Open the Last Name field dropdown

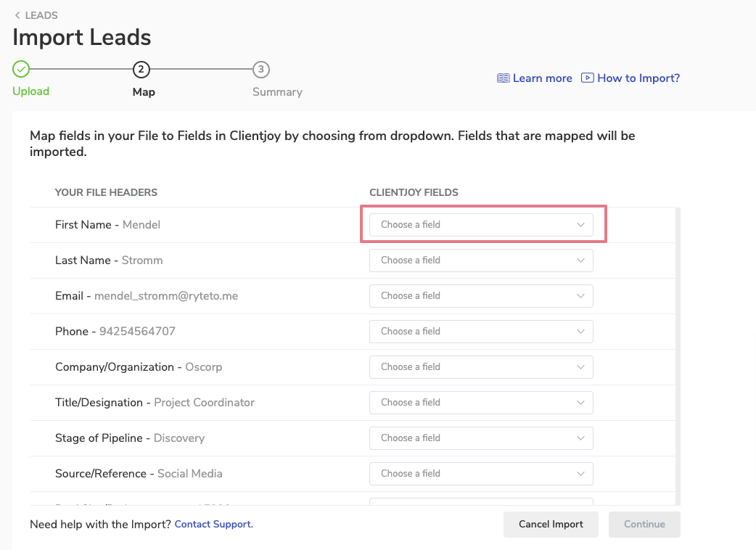click(481, 260)
